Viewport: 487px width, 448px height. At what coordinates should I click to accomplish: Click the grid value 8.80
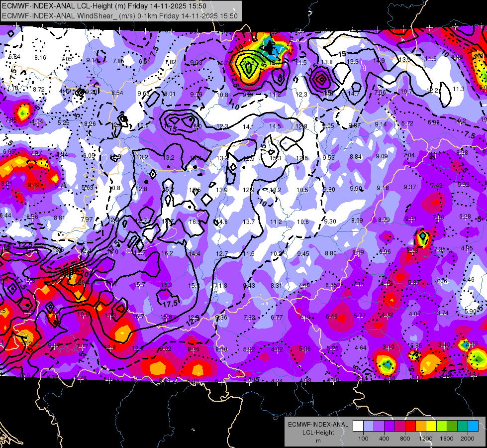point(331,253)
